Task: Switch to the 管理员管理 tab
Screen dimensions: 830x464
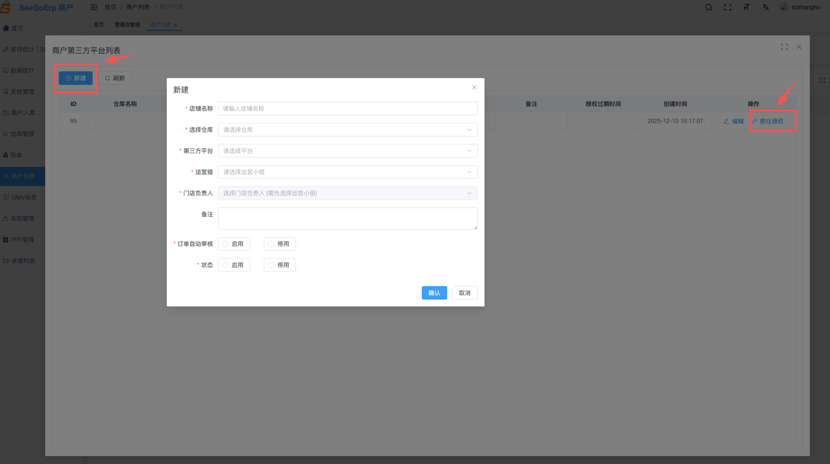Action: [127, 25]
